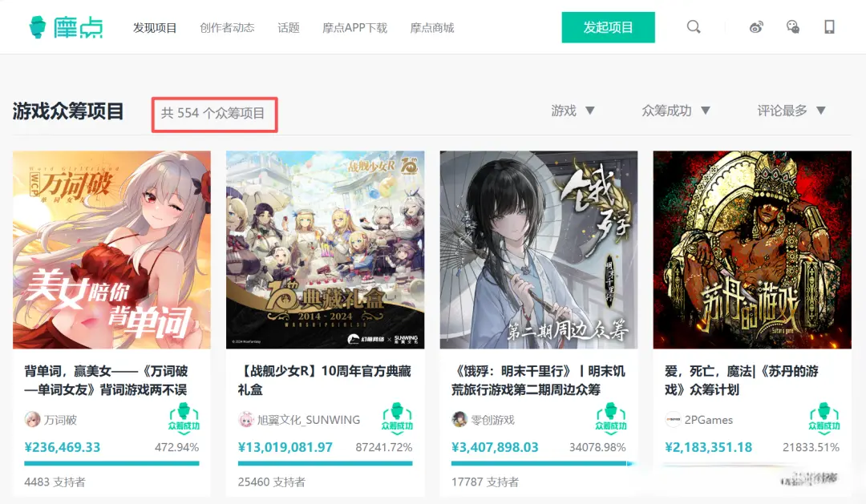Open the 评论最多 sort dropdown

point(791,111)
